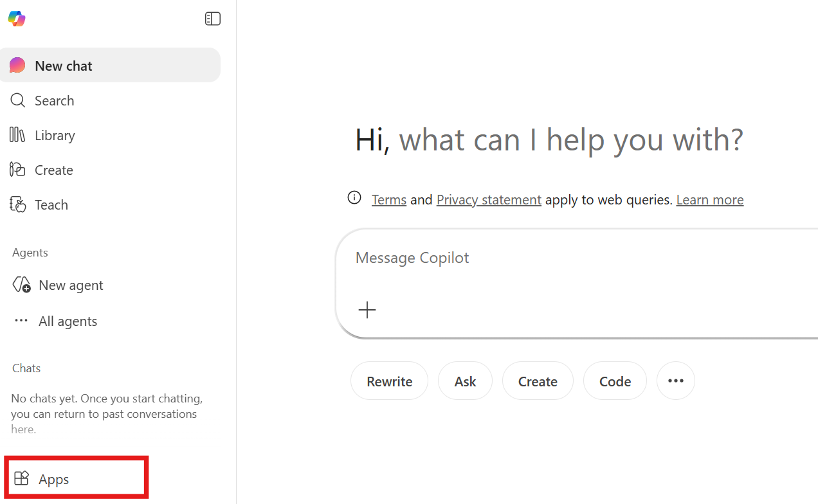Open Search in the sidebar
The image size is (818, 504).
coord(110,100)
